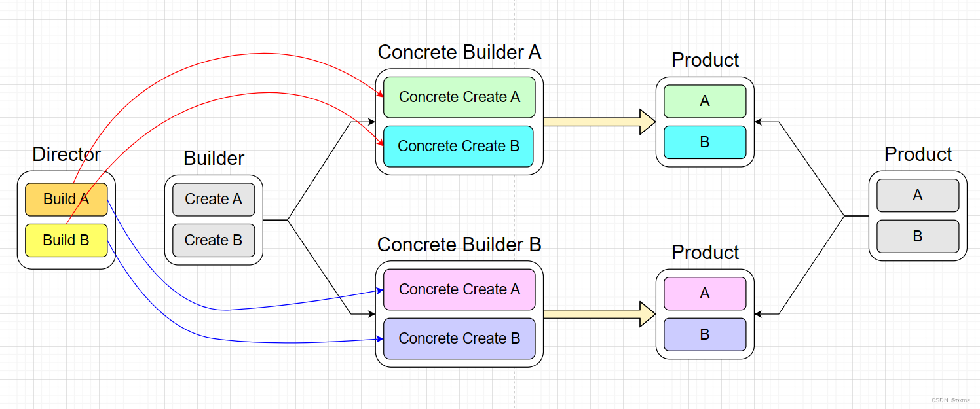Screen dimensions: 980x409
Task: Click the Product title above gray boxes
Action: pyautogui.click(x=918, y=154)
